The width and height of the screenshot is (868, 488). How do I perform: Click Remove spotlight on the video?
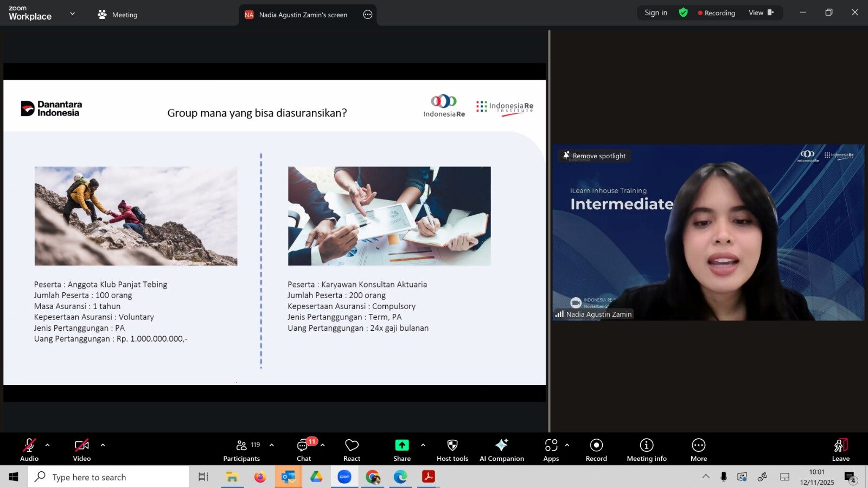click(594, 156)
